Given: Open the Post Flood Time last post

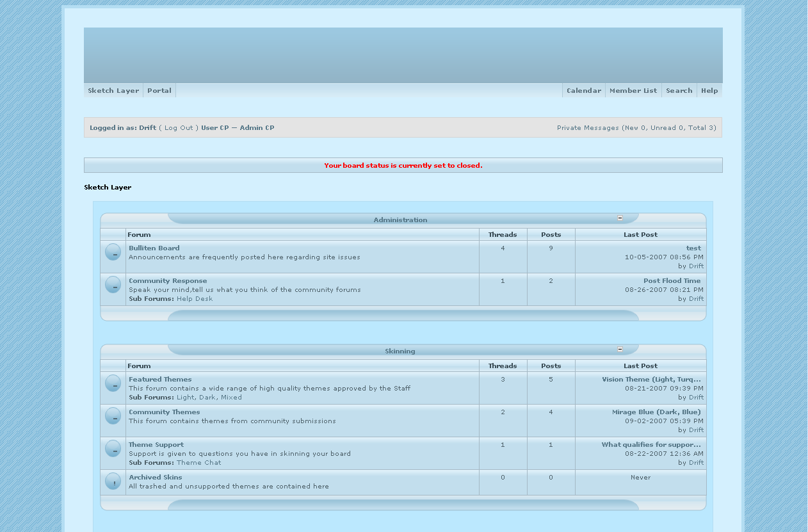Looking at the screenshot, I should point(672,281).
